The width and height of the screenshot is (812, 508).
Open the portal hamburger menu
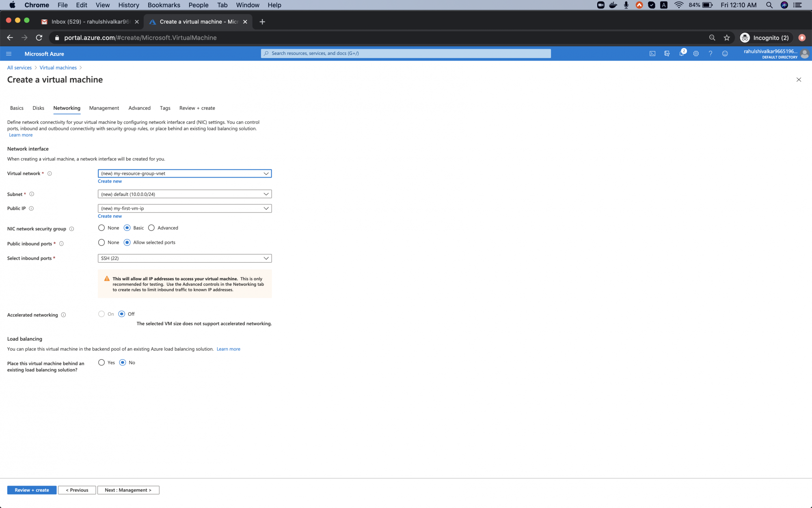[x=9, y=53]
